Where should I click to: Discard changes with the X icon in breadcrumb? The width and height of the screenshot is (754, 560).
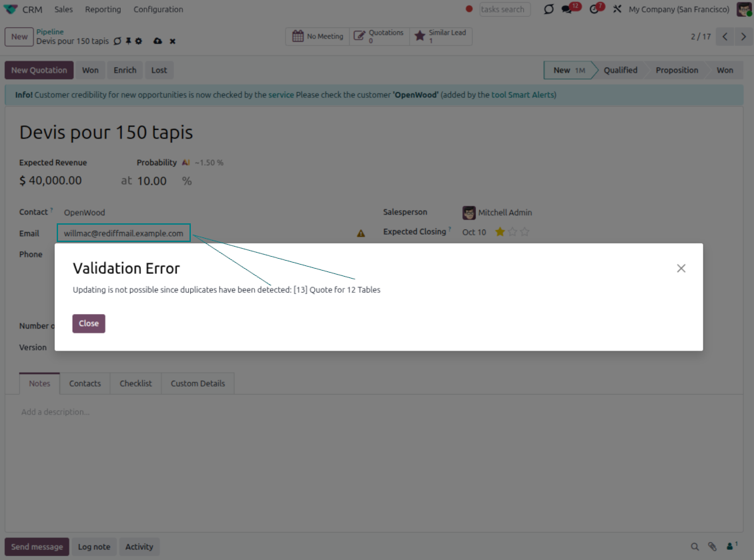(x=172, y=41)
